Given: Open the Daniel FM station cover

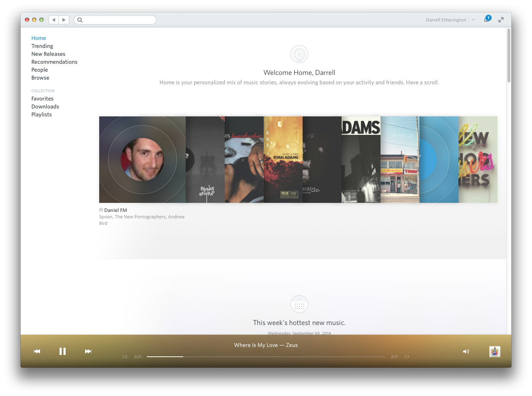Looking at the screenshot, I should point(142,160).
